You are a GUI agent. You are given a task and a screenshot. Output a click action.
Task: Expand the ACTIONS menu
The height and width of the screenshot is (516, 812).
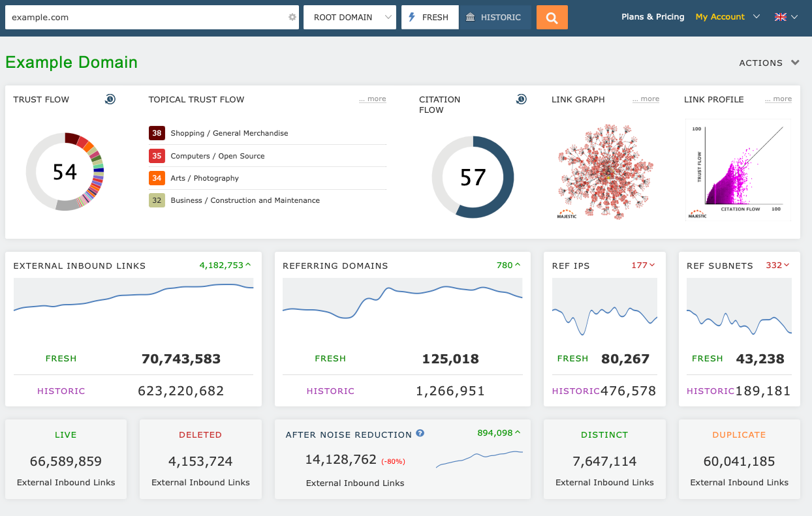770,63
